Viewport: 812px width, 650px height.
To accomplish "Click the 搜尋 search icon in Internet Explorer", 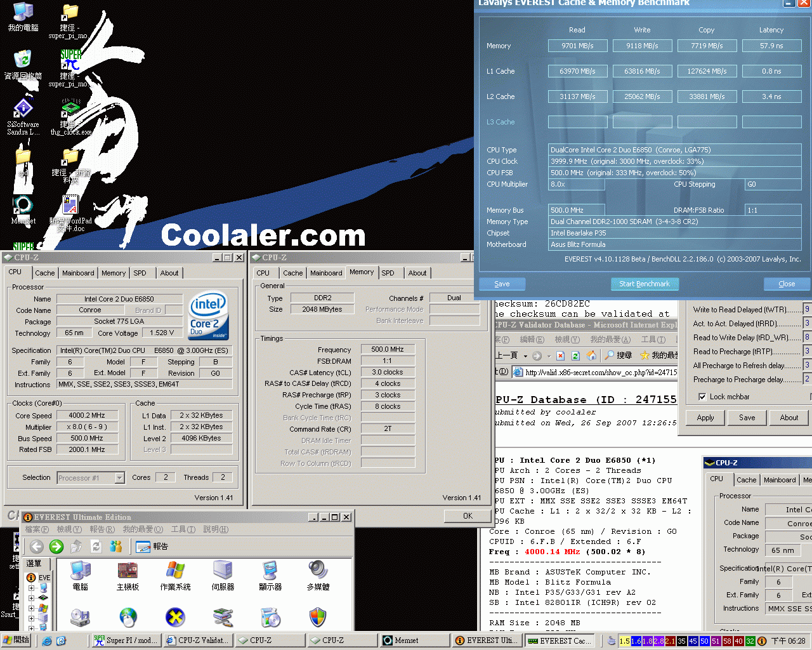I will (x=618, y=355).
